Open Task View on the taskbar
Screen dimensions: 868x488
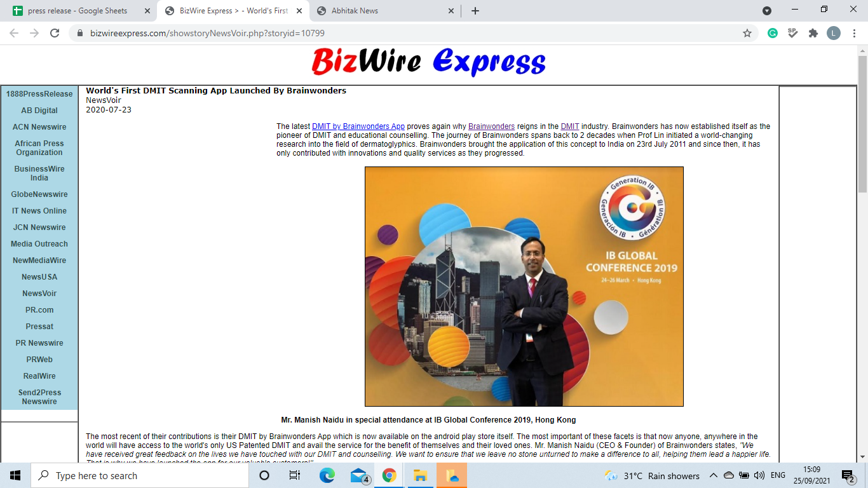click(295, 475)
